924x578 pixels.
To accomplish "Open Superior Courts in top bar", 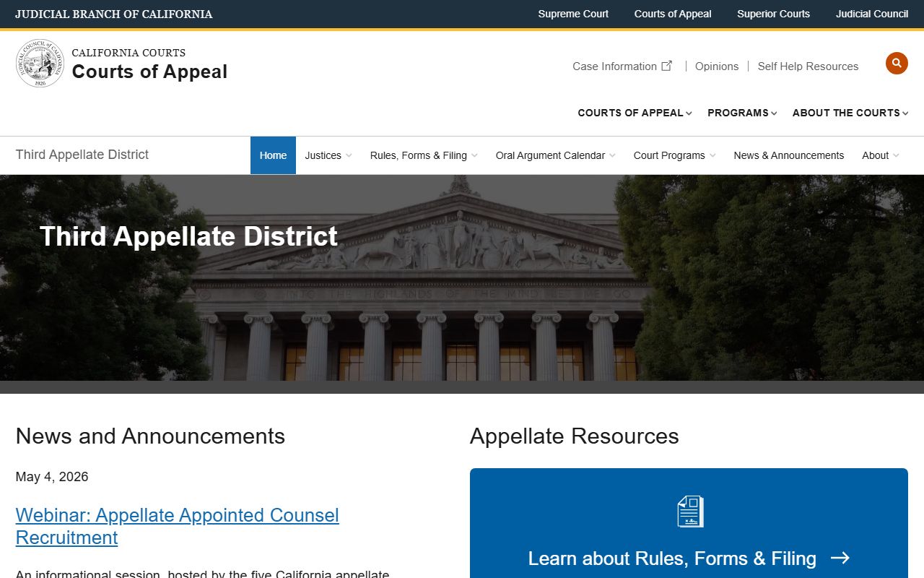I will (x=773, y=14).
